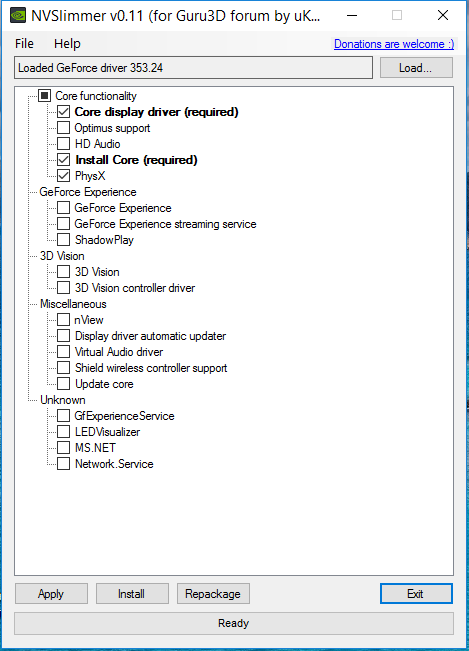Select the Network.Service label text
Image resolution: width=469 pixels, height=651 pixels.
(x=114, y=464)
